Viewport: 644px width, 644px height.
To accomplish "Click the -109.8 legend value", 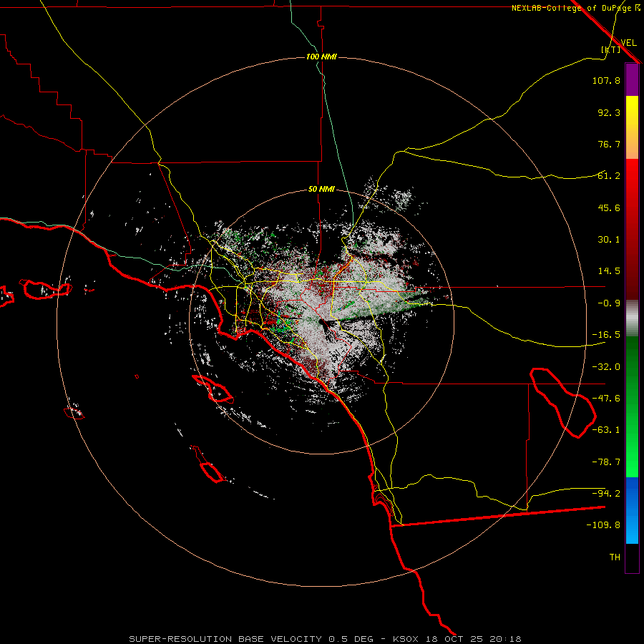I will click(x=603, y=525).
